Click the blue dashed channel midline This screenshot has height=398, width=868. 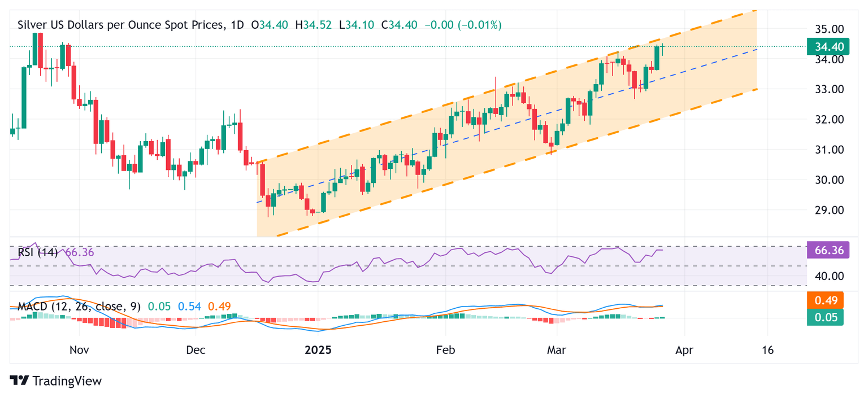(507, 125)
